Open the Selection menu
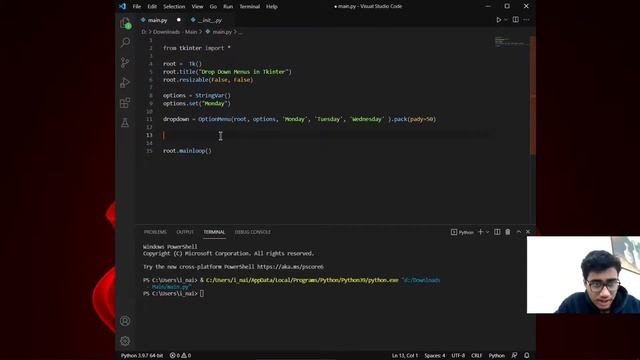This screenshot has width=640, height=360. pyautogui.click(x=174, y=7)
